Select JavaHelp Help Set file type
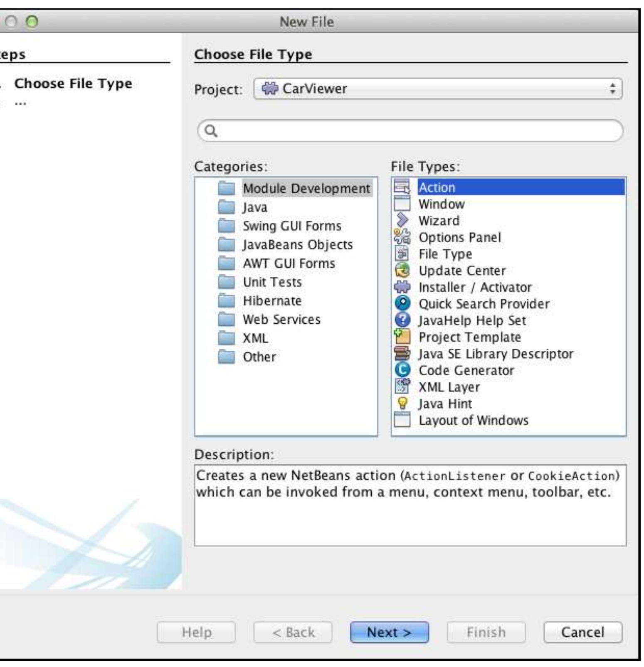This screenshot has width=644, height=667. point(472,320)
